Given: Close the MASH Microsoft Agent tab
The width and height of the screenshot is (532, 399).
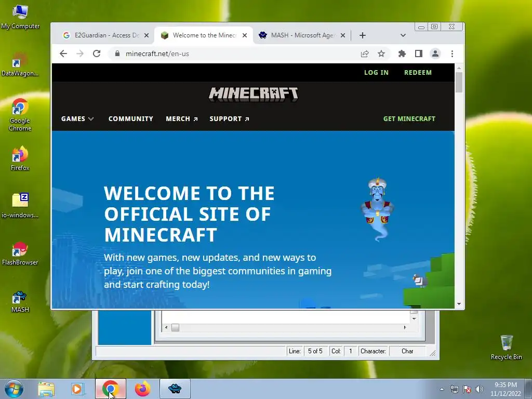Looking at the screenshot, I should tap(343, 35).
